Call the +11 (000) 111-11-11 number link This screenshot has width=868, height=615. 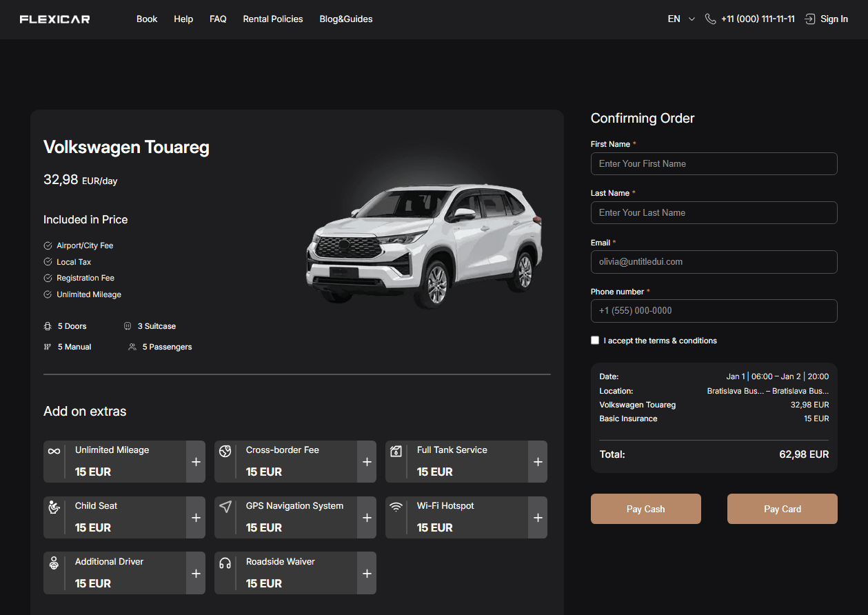[758, 19]
